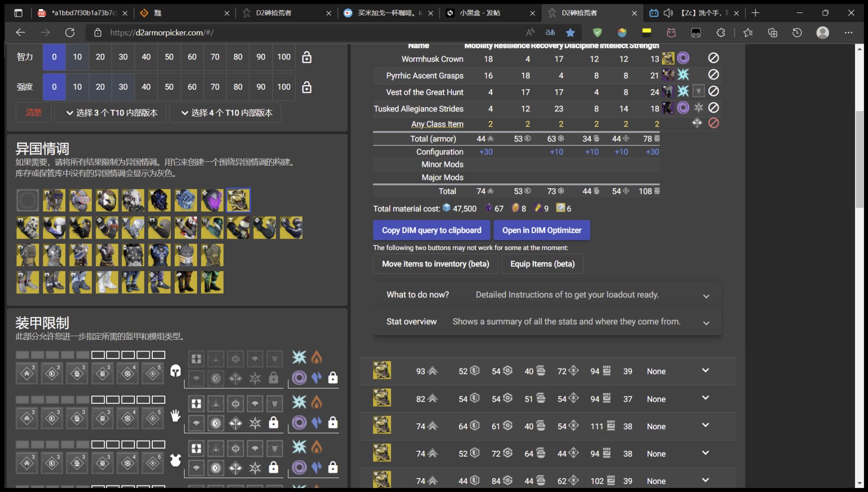868x492 pixels.
Task: Expand result row with 93 mobility
Action: [x=705, y=370]
